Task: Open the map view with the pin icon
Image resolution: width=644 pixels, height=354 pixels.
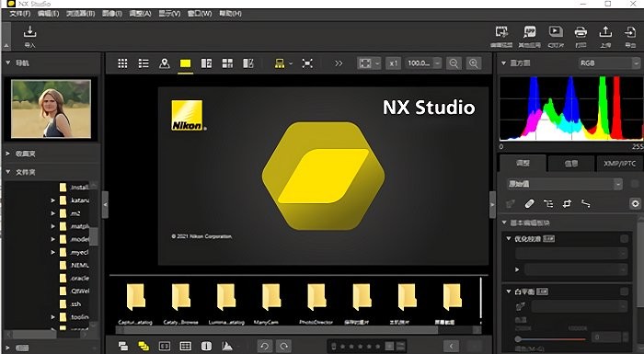Action: (165, 63)
